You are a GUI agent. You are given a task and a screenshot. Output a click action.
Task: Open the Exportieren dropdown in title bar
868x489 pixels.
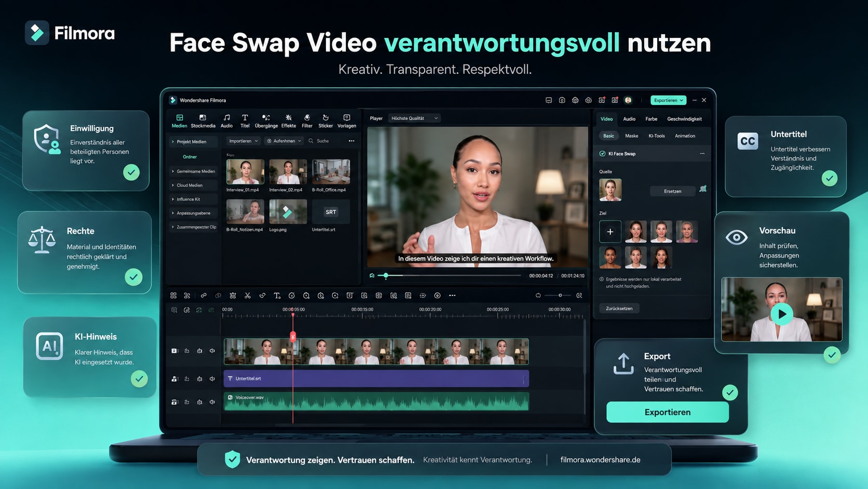pyautogui.click(x=669, y=100)
